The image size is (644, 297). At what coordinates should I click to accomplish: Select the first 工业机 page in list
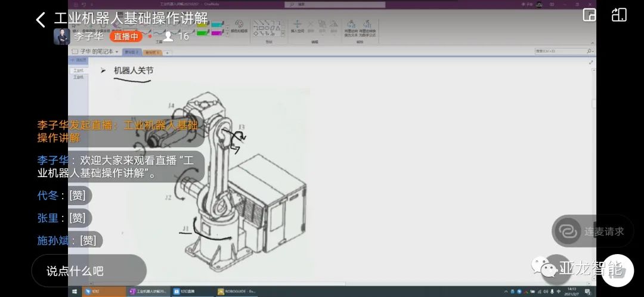tap(78, 70)
